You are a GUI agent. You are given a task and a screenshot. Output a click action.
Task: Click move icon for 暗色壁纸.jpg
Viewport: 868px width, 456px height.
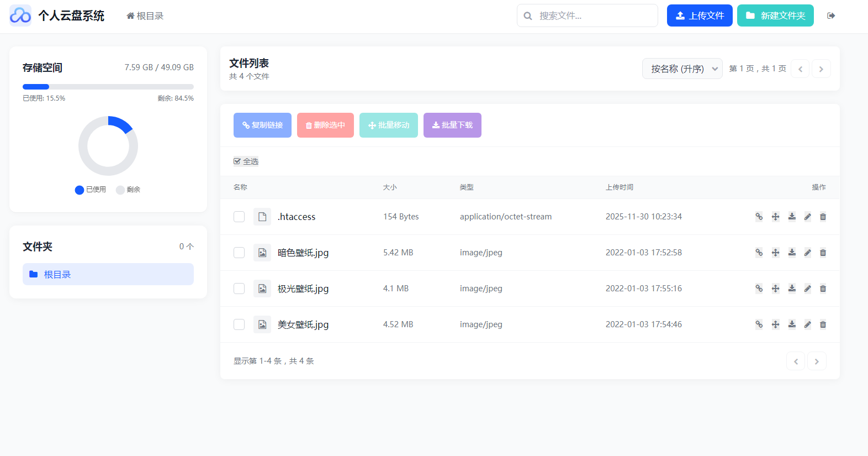coord(775,253)
